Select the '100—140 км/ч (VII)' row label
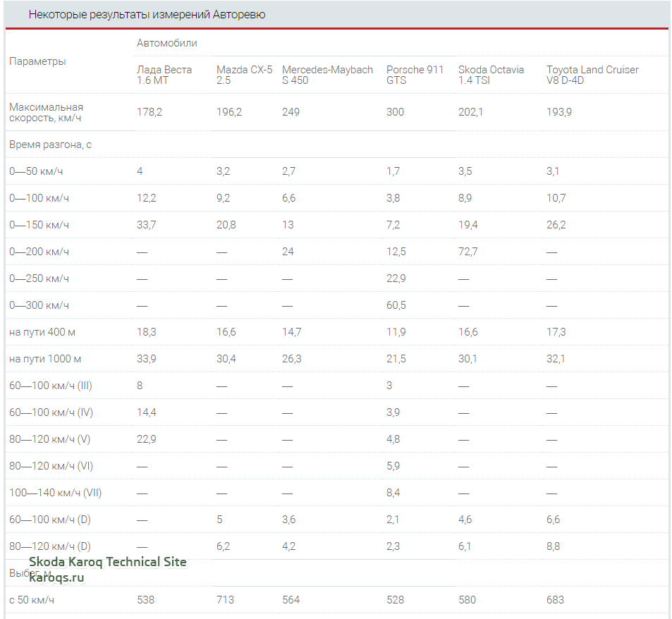The width and height of the screenshot is (672, 619). (x=55, y=493)
